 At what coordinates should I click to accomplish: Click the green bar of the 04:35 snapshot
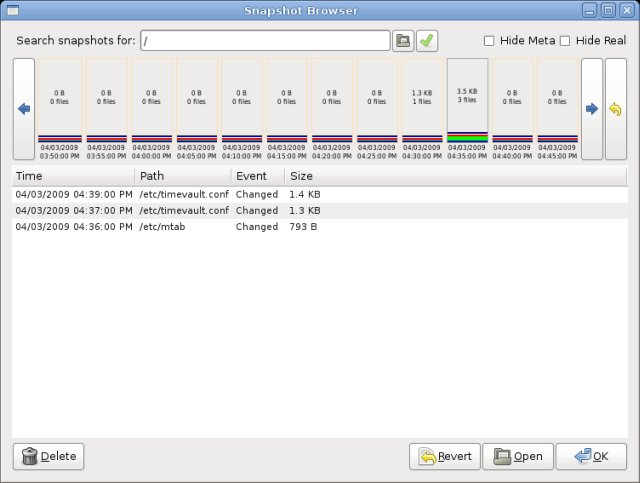[467, 138]
